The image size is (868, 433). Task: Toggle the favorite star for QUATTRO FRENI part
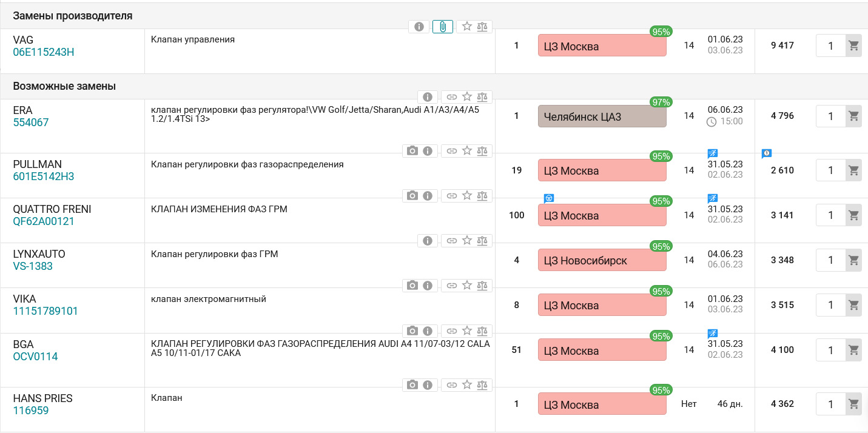click(467, 195)
